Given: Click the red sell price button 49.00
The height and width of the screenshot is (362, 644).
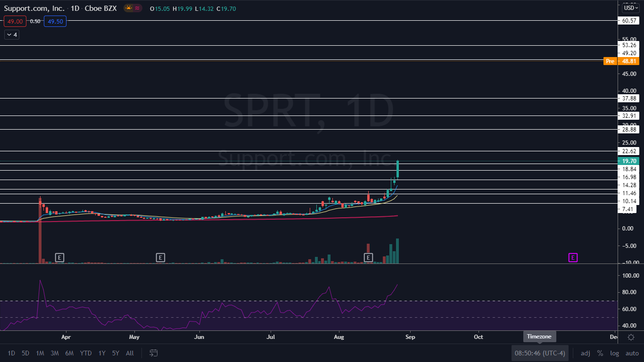Looking at the screenshot, I should tap(15, 21).
